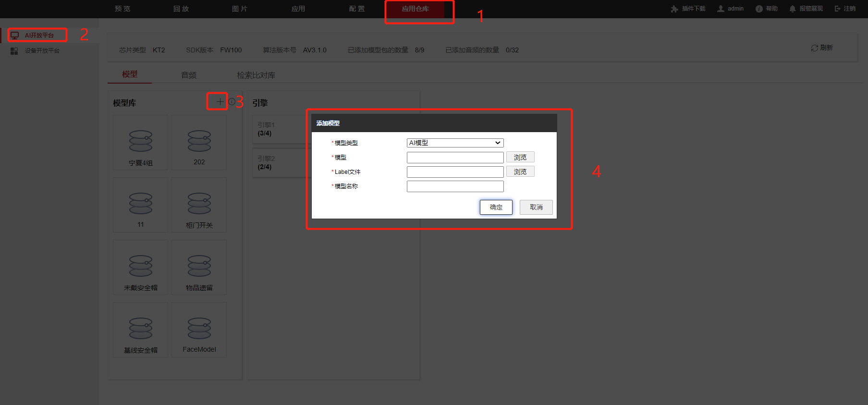Cancel dialog with 取消 button
868x405 pixels.
[x=536, y=207]
